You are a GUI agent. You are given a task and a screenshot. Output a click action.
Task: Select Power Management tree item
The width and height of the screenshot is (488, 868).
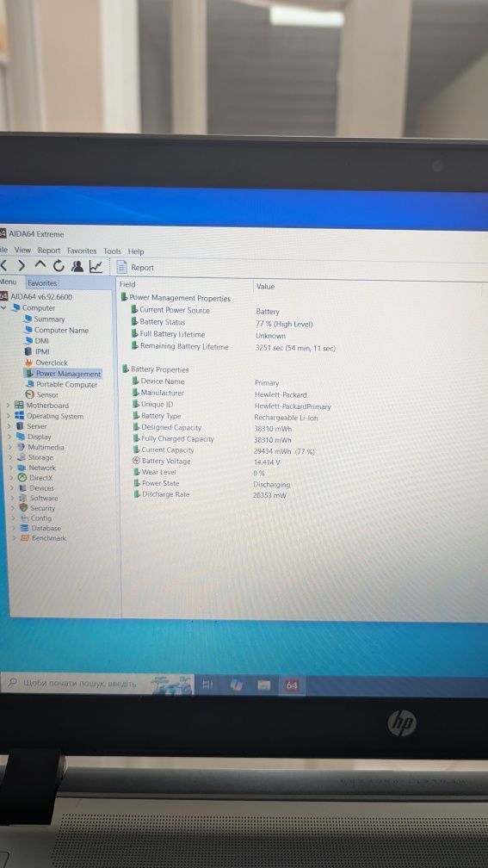click(x=63, y=374)
